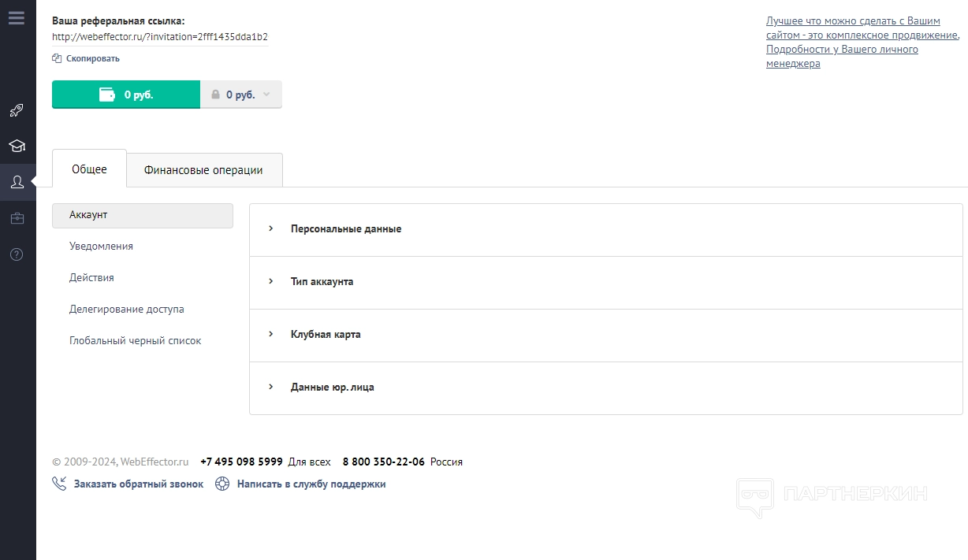This screenshot has width=968, height=560.
Task: Click the briefcase icon in sidebar
Action: 17,218
